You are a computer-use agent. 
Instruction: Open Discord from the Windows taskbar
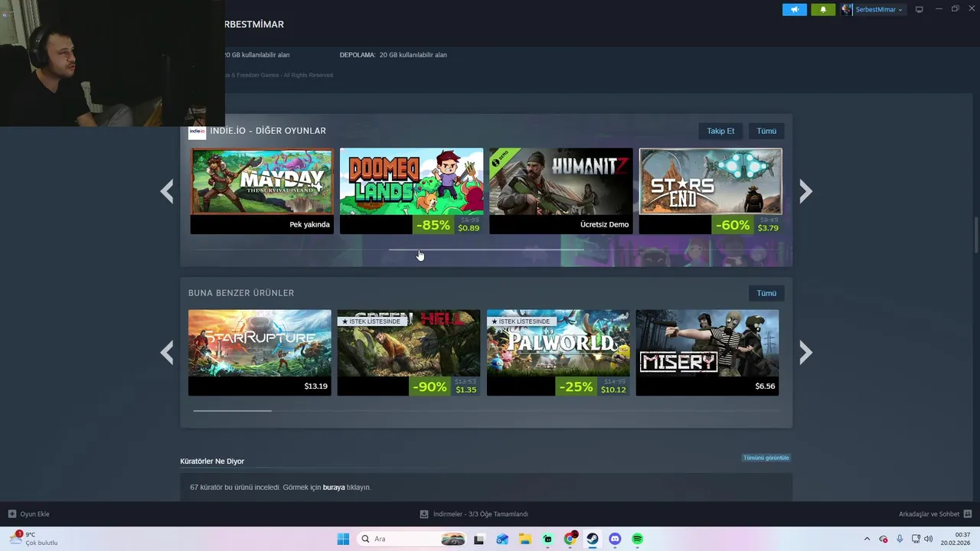[x=615, y=539]
